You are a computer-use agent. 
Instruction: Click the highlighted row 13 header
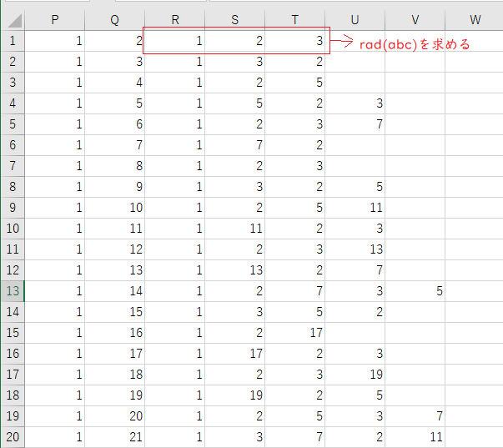13,291
